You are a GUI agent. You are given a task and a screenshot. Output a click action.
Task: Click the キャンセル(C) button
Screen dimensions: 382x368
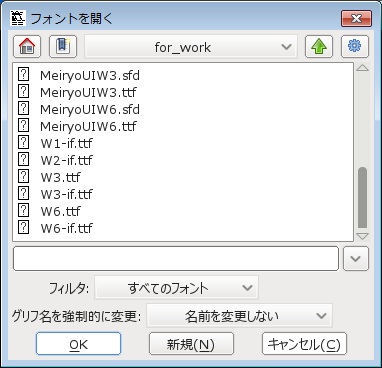point(304,344)
